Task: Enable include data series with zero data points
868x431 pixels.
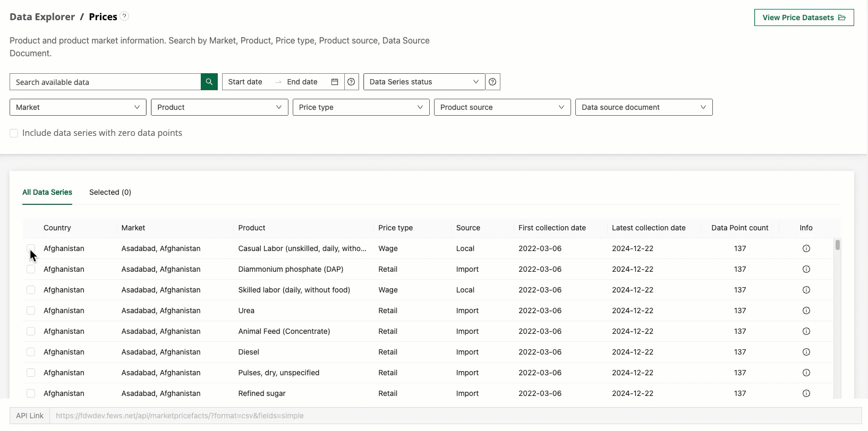Action: [14, 133]
